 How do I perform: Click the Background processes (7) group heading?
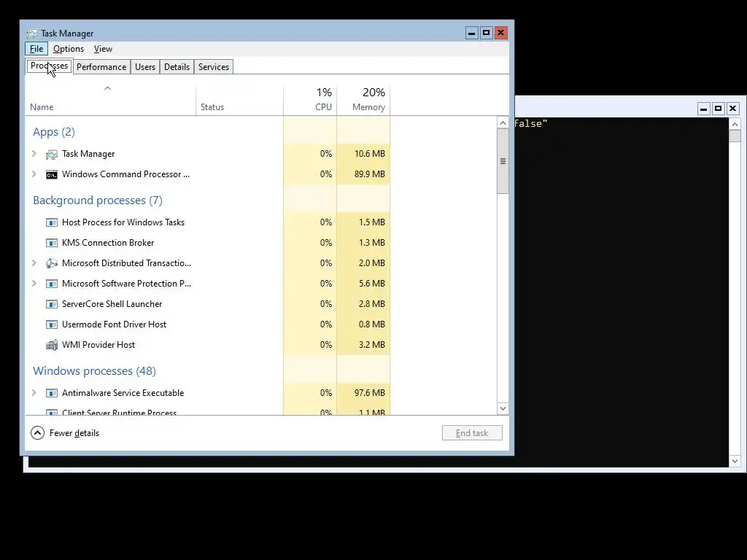pyautogui.click(x=98, y=201)
